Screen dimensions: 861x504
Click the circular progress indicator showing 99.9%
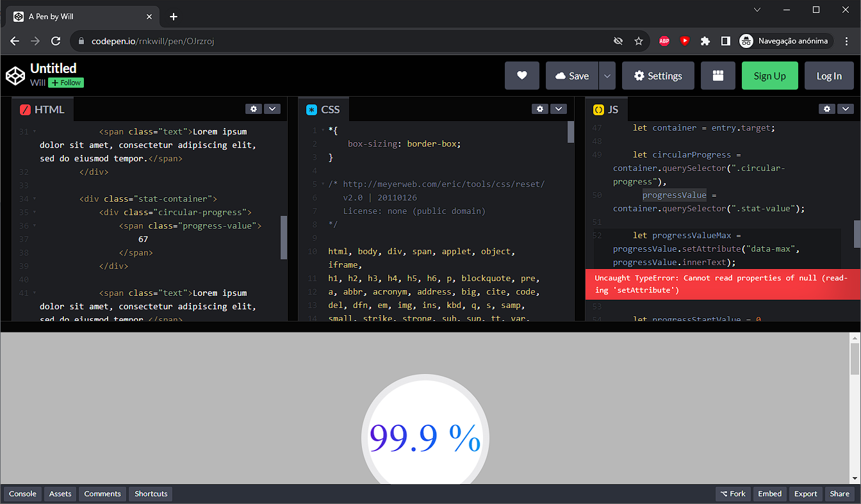click(425, 435)
